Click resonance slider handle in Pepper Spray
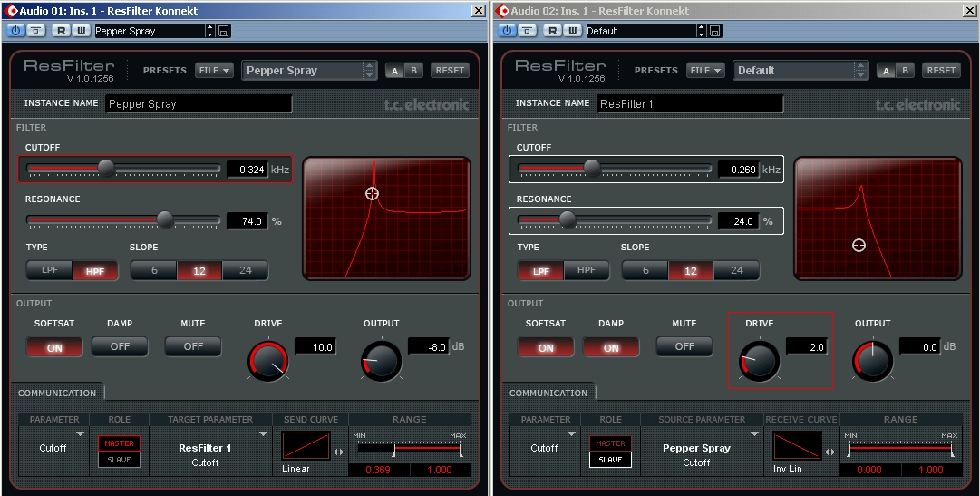The image size is (980, 496). click(165, 219)
